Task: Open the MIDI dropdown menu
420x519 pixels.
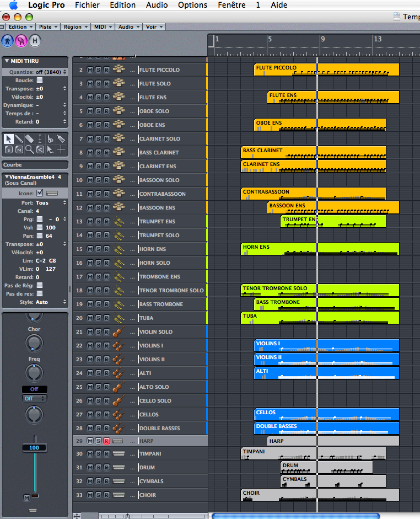Action: click(x=103, y=27)
